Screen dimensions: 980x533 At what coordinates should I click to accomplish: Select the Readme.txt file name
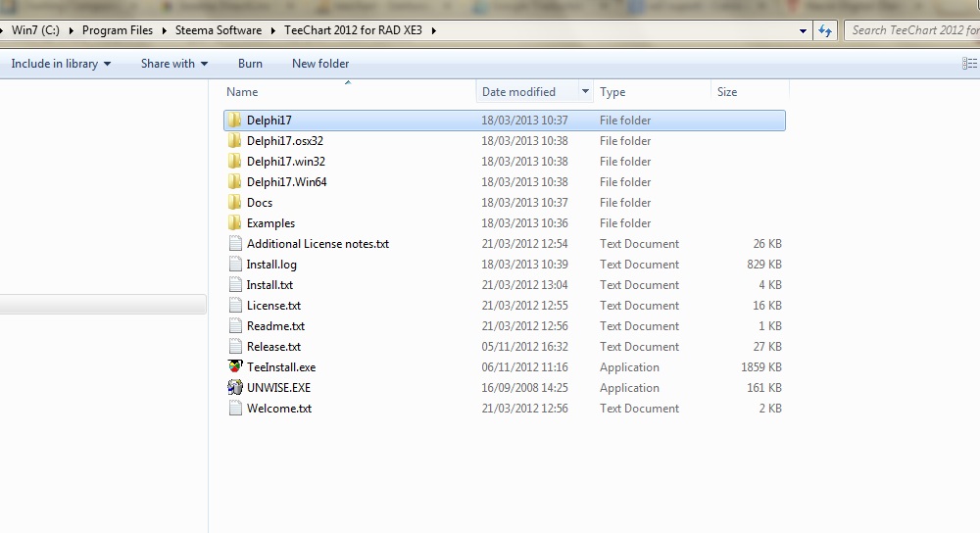tap(275, 326)
